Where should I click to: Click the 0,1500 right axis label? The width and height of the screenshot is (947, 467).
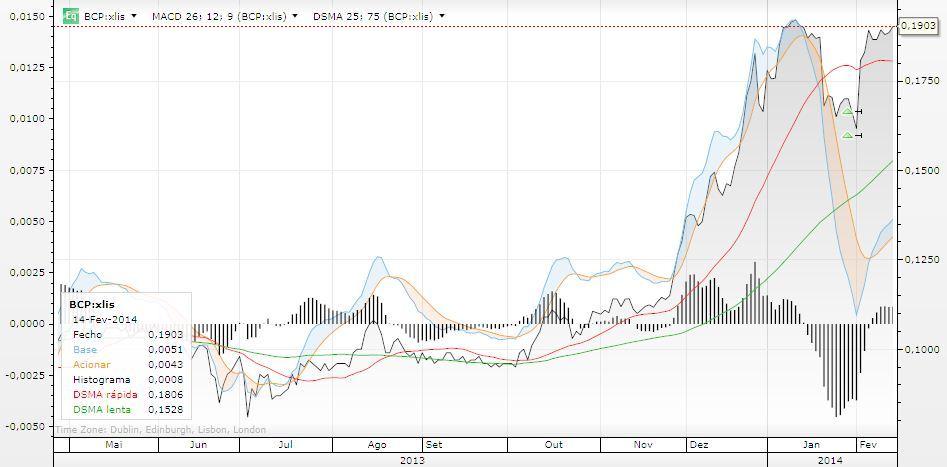coord(922,171)
